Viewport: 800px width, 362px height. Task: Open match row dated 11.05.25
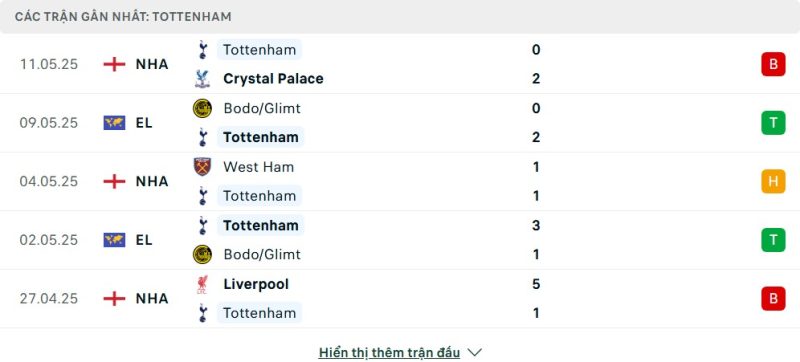tap(400, 64)
